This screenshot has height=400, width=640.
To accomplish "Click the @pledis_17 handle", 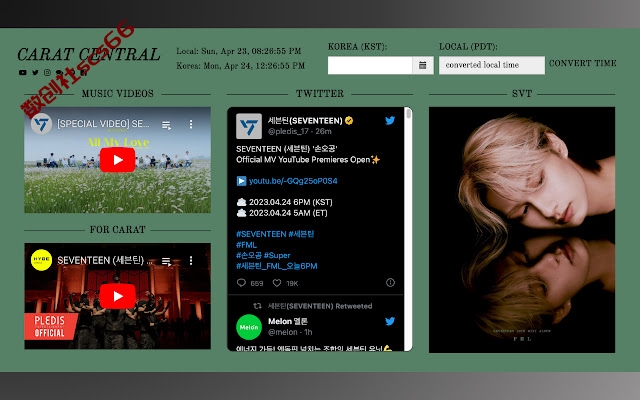I will [x=289, y=131].
